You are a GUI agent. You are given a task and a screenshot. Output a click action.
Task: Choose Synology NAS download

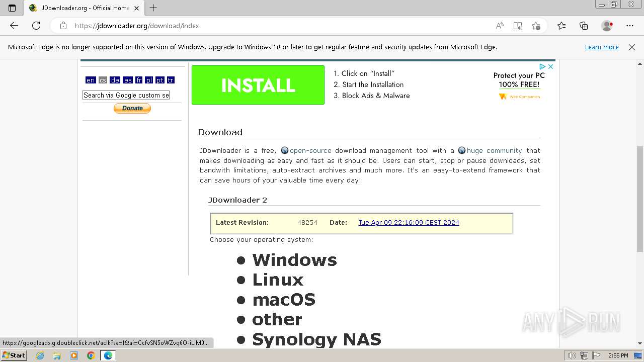coord(316,339)
